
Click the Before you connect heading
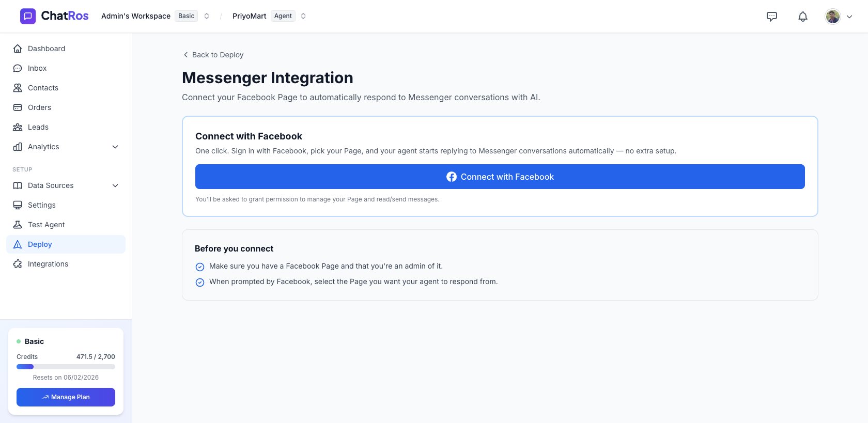[234, 248]
